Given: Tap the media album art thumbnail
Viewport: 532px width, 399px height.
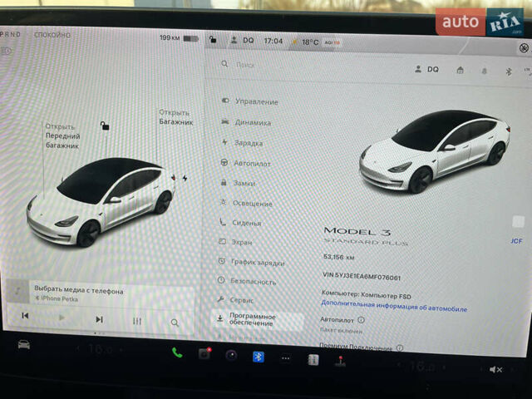Looking at the screenshot, I should tap(17, 291).
